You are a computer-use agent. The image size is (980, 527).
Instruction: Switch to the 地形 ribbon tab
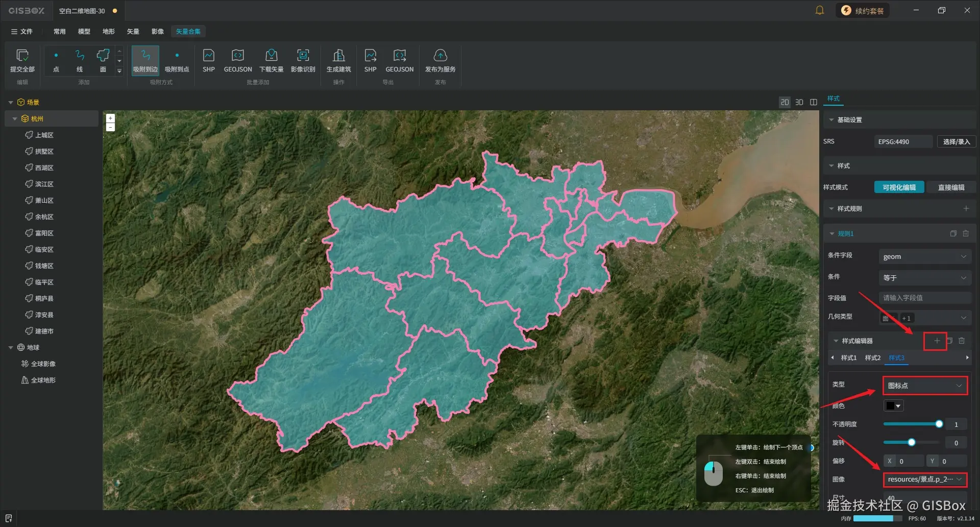[x=109, y=32]
